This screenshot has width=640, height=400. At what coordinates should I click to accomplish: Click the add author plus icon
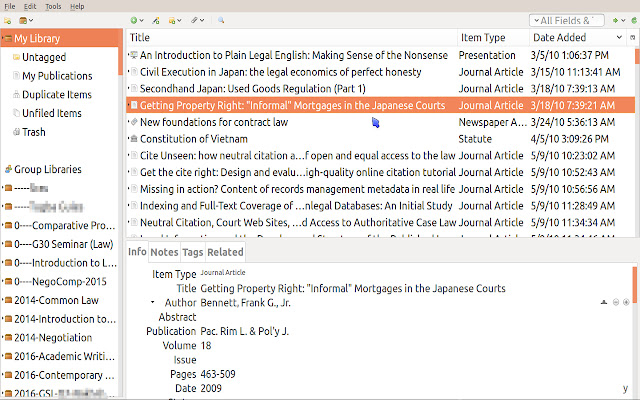pyautogui.click(x=626, y=301)
